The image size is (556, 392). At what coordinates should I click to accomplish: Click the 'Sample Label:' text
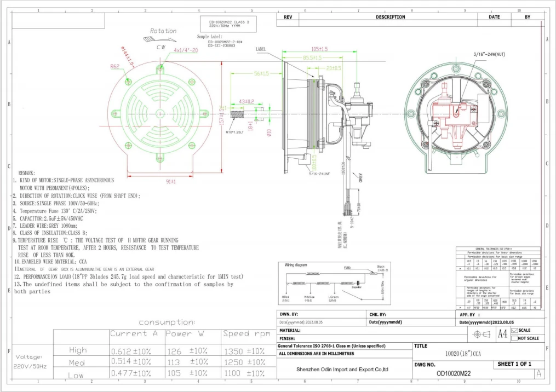point(210,37)
